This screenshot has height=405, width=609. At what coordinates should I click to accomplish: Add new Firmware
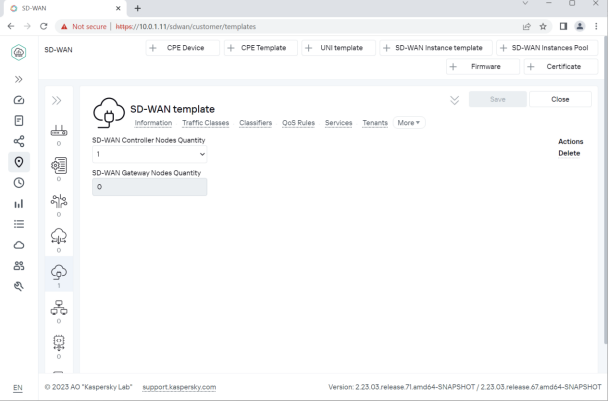pos(483,66)
